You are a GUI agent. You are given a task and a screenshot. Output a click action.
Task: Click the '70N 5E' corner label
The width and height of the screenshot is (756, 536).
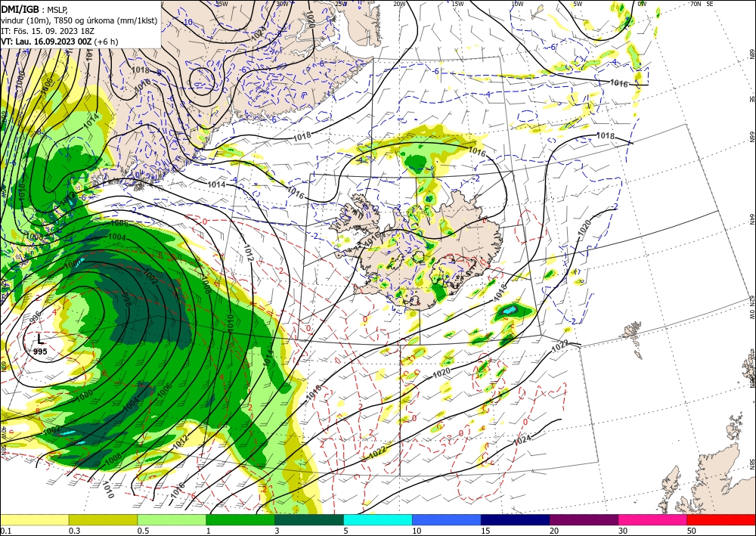[x=702, y=4]
